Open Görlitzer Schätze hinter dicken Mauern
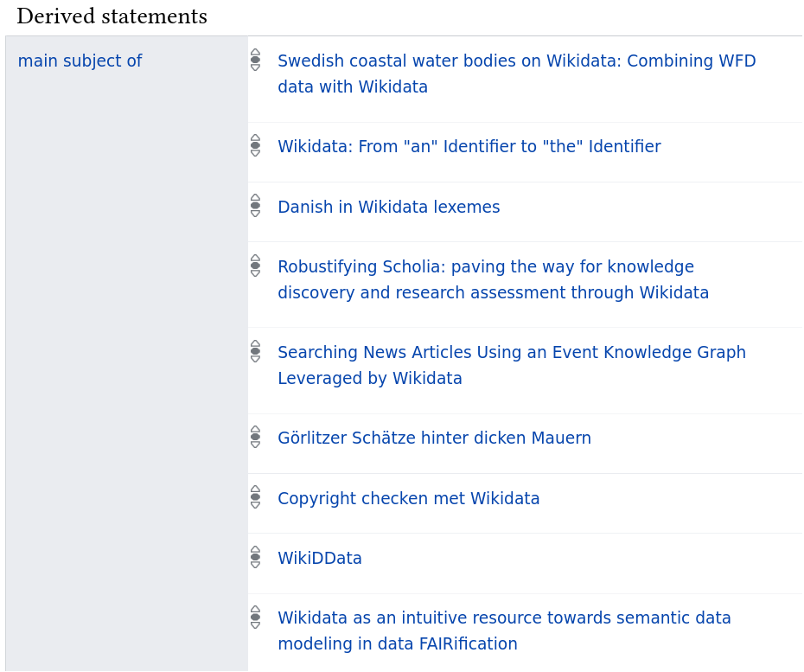 tap(434, 438)
